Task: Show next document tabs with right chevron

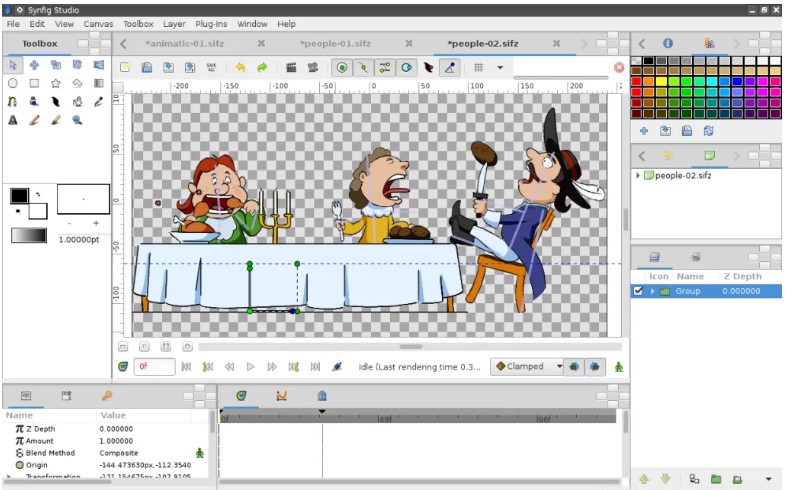Action: pos(584,44)
